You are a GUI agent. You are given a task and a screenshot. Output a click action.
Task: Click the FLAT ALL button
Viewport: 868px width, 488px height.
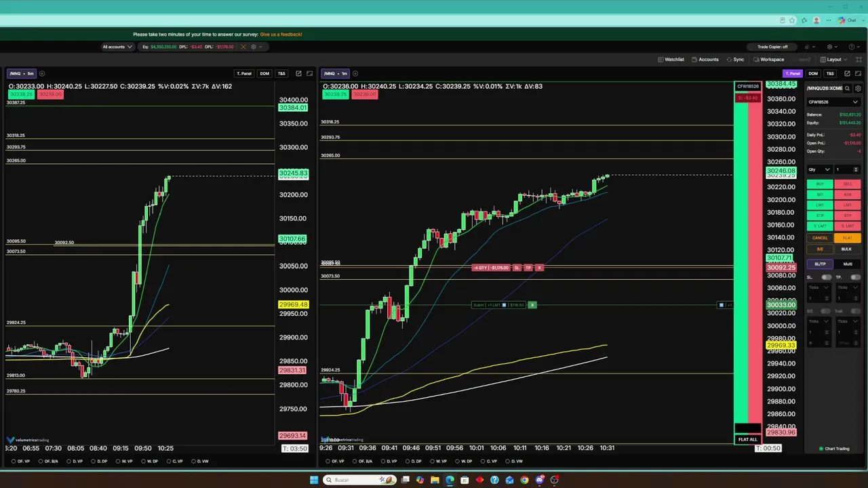[747, 439]
